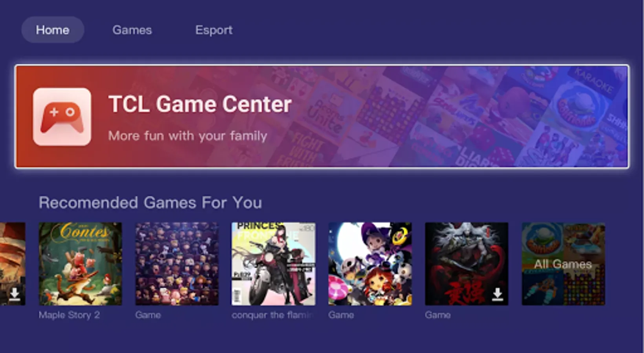Select the moon witch game thumbnail
Viewport: 644px width, 353px height.
click(x=370, y=264)
